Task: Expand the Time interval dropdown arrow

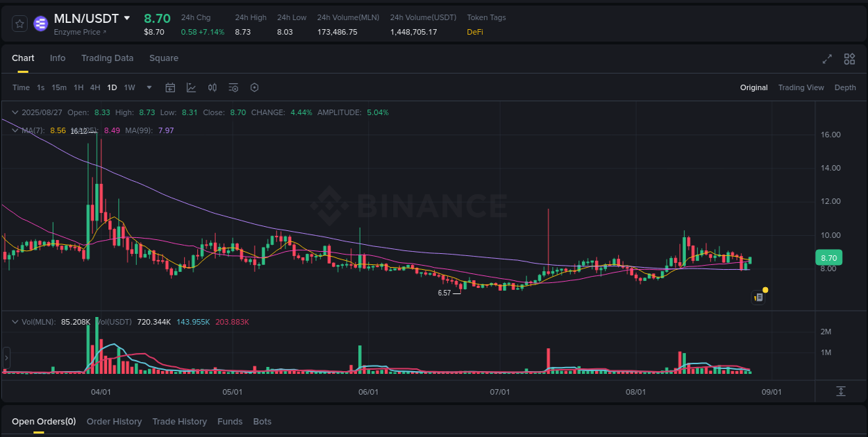Action: point(149,87)
